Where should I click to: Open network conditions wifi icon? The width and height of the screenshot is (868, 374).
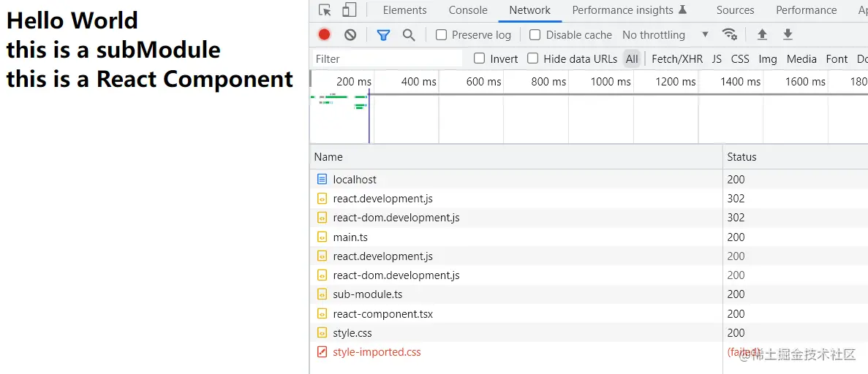click(730, 34)
